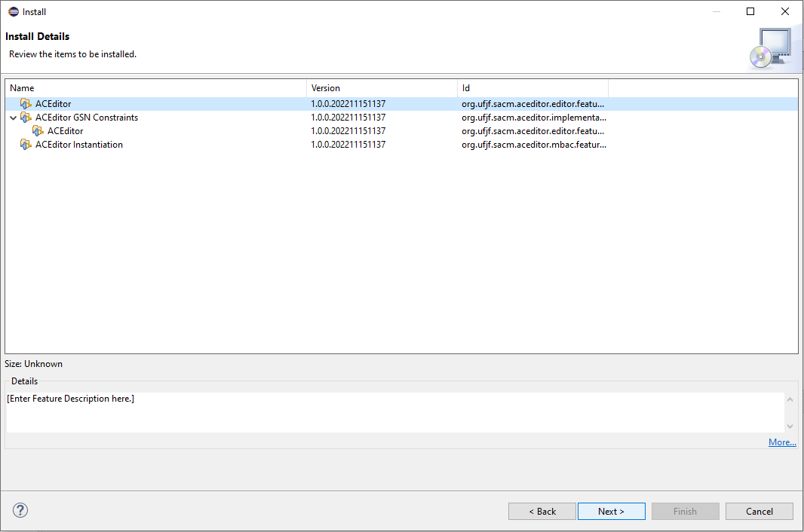Collapse the ACEditor GSN Constraints tree node
804x532 pixels.
pyautogui.click(x=13, y=118)
